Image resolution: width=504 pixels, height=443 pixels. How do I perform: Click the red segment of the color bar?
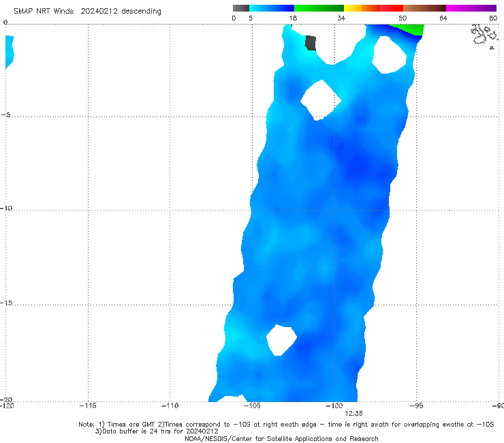391,8
